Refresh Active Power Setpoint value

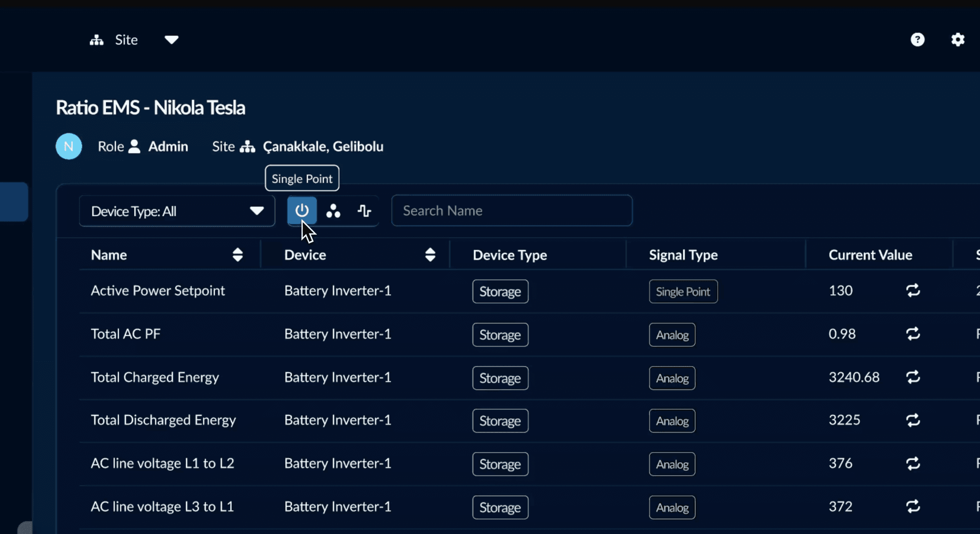(913, 290)
